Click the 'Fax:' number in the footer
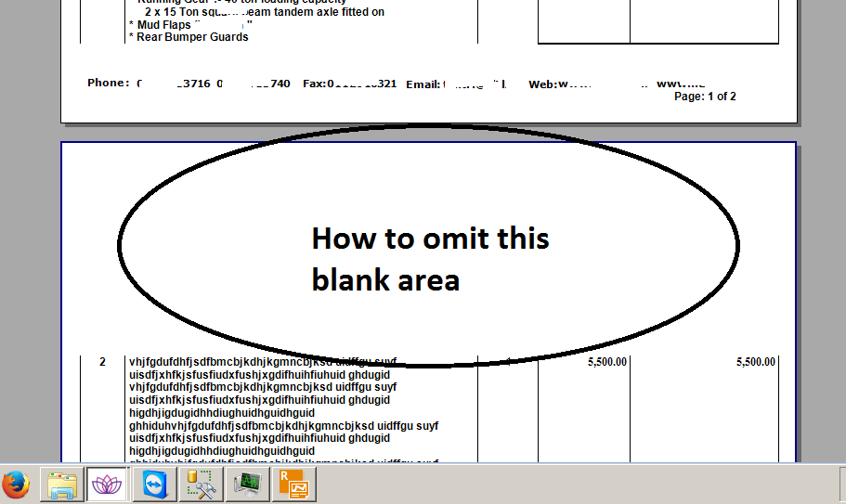Image resolution: width=846 pixels, height=504 pixels. (349, 84)
